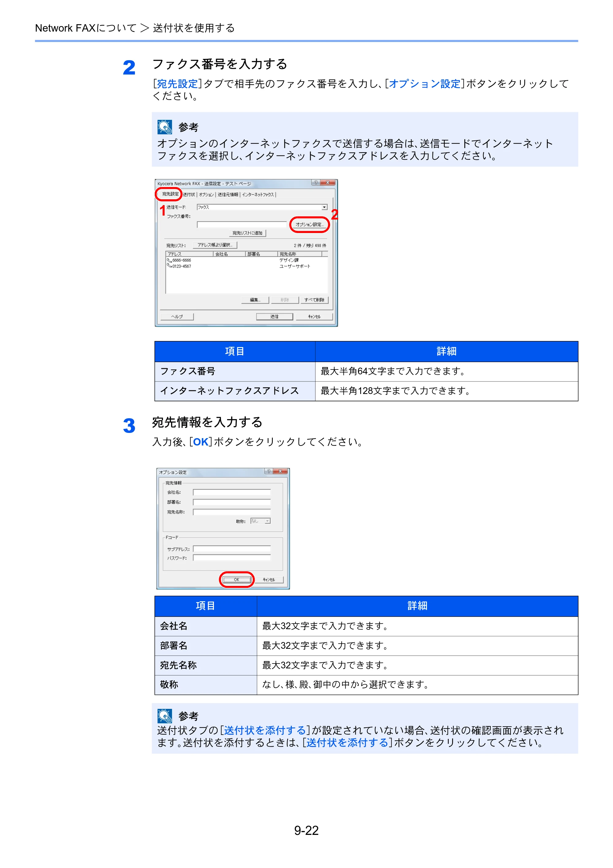Screen dimensions: 613x868
Task: Switch to the オプション tab
Action: click(x=206, y=194)
